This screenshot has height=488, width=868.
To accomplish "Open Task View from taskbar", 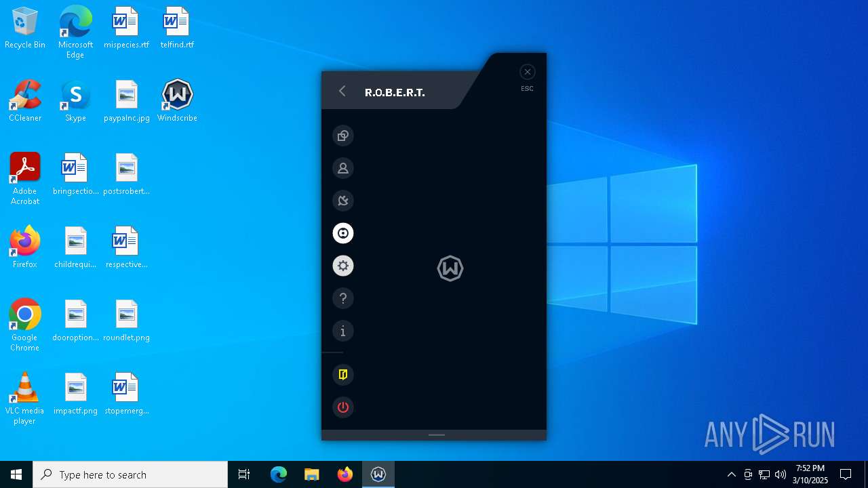I will 244,474.
